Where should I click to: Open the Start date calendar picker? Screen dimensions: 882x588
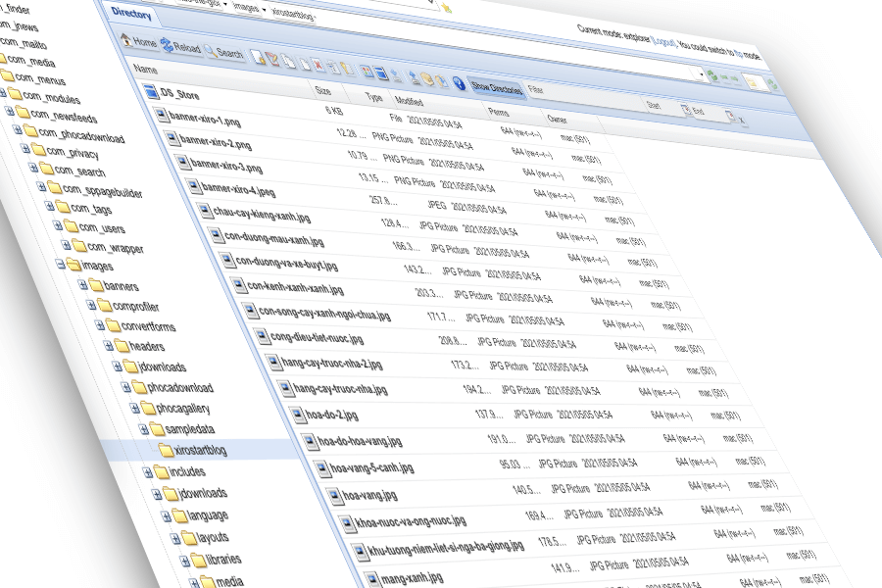pos(685,109)
